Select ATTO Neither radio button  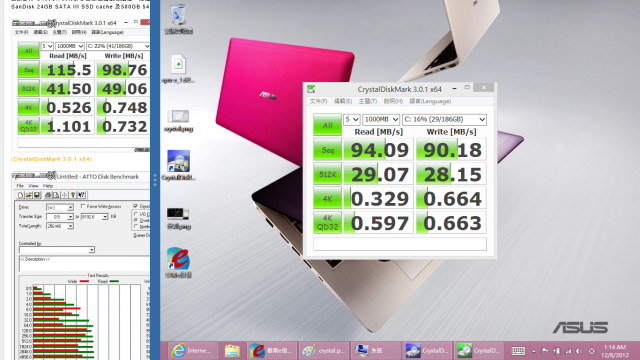(136, 226)
